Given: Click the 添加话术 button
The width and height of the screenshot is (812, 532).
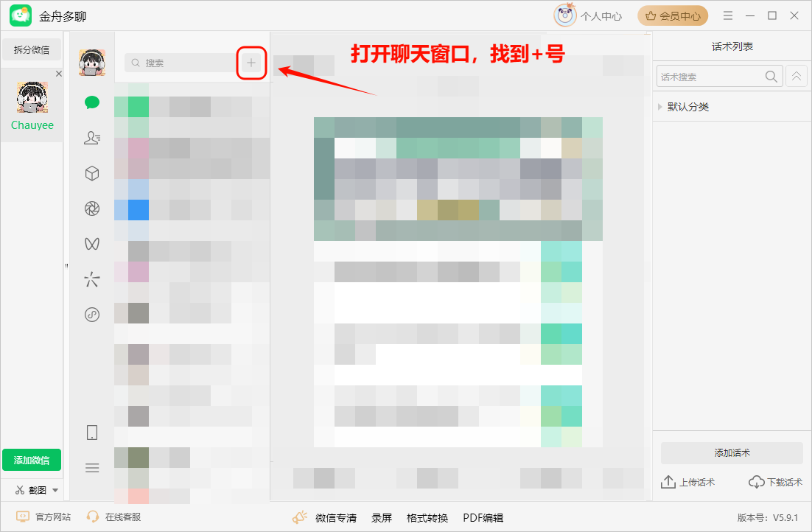Looking at the screenshot, I should (732, 452).
